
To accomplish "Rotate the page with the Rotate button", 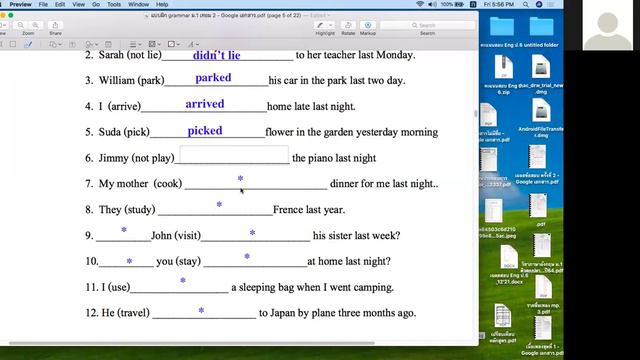I will [348, 25].
